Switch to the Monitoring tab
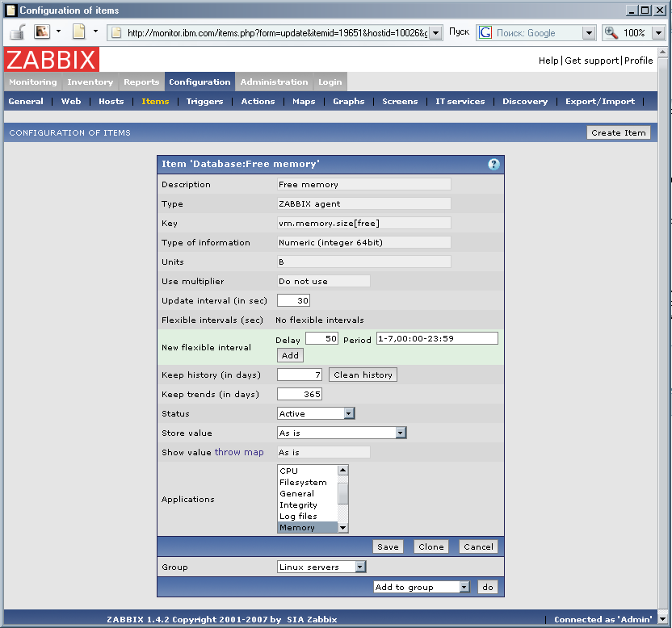The height and width of the screenshot is (628, 672). (33, 82)
